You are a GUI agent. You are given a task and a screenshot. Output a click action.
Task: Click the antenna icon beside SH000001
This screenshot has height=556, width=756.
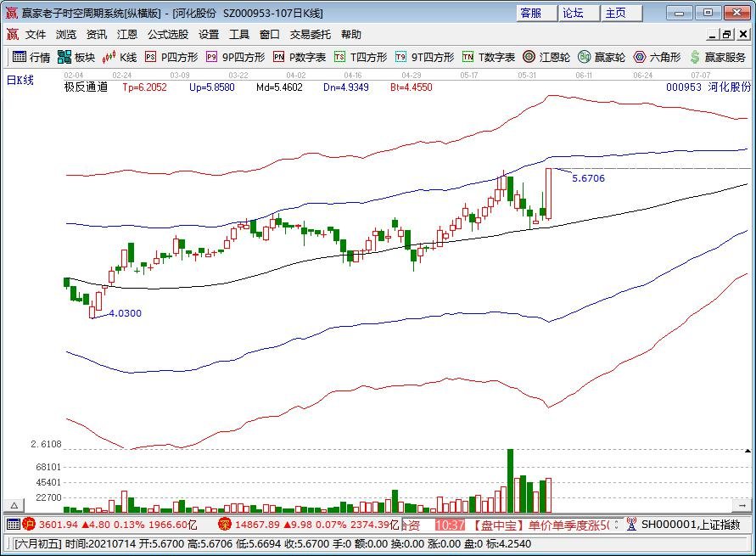point(631,524)
